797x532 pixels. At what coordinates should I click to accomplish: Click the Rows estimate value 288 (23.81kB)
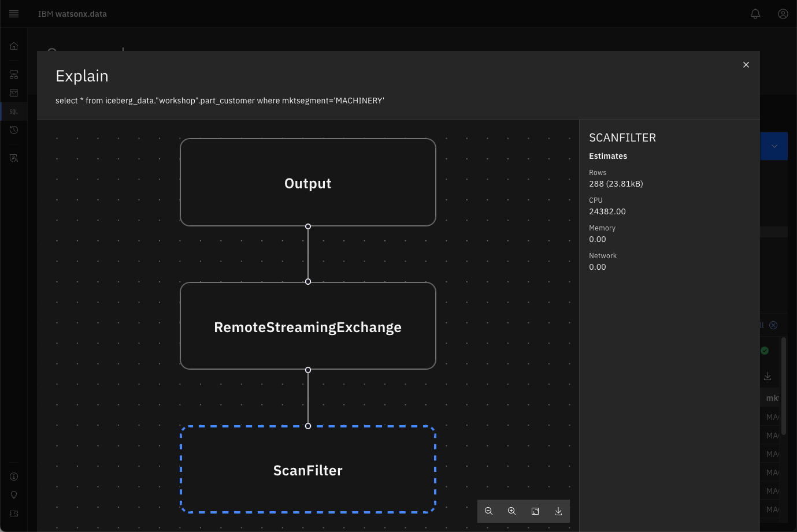tap(616, 184)
